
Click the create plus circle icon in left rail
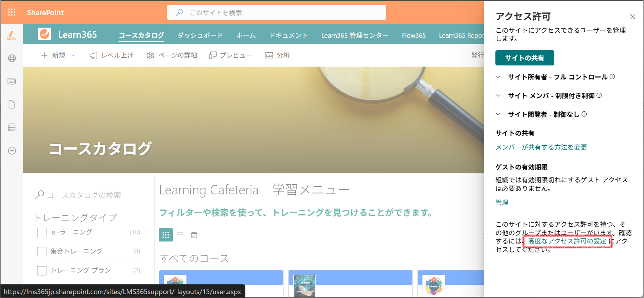pyautogui.click(x=12, y=150)
